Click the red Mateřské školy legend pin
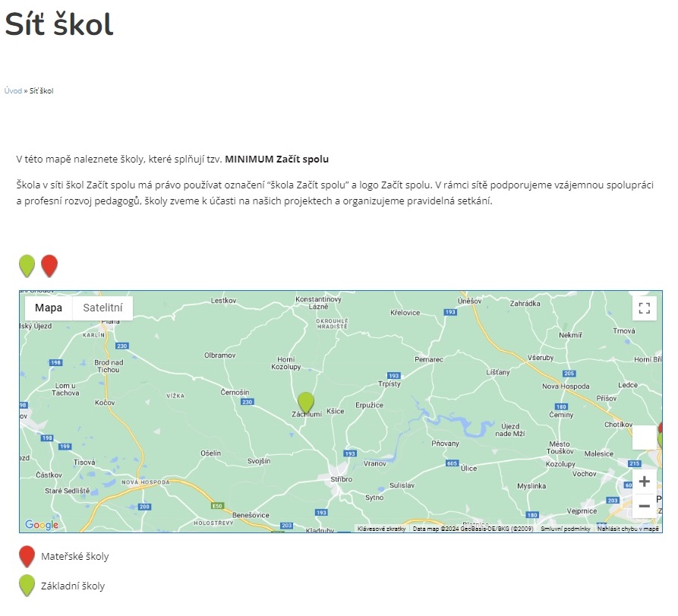 click(x=27, y=556)
